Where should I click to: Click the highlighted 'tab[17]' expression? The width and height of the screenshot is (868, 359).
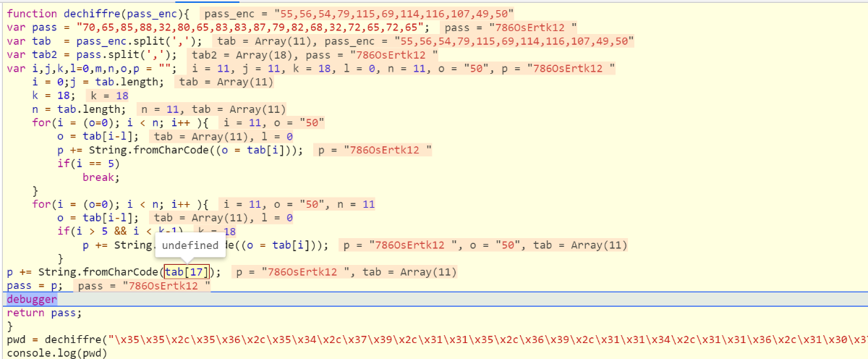188,273
